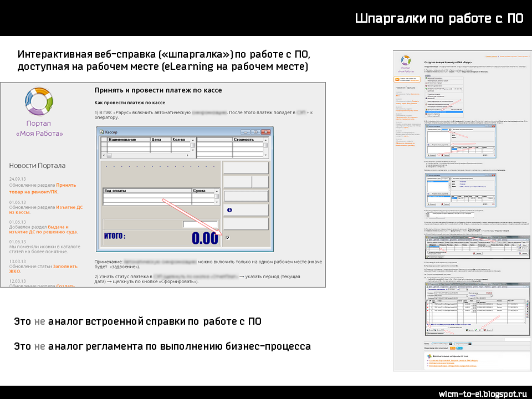Image resolution: width=532 pixels, height=399 pixels.
Task: Click the Кассир window title icon
Action: coord(101,132)
